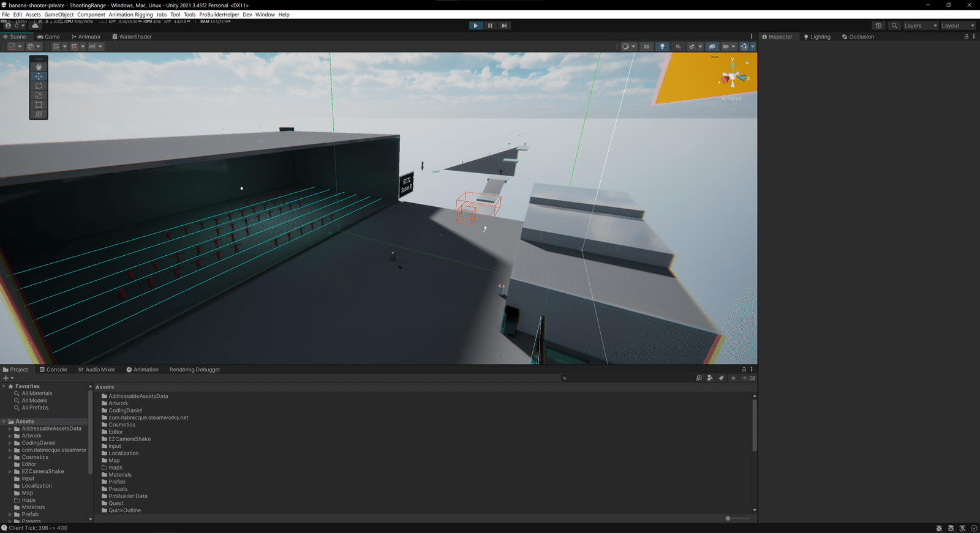
Task: Open the Project create plus dropdown
Action: [8, 378]
